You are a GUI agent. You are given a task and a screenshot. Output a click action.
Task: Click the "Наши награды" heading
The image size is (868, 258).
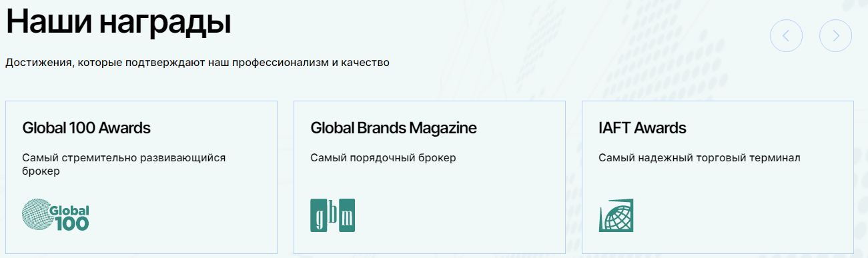pyautogui.click(x=119, y=22)
